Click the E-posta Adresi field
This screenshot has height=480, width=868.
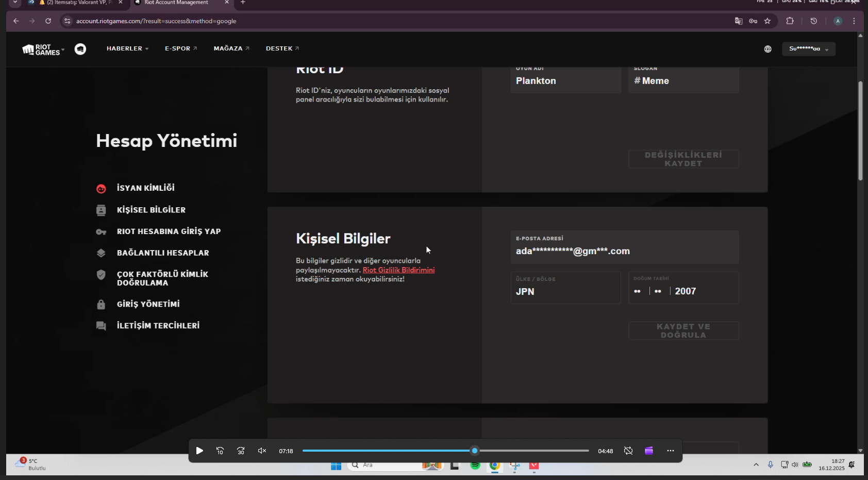click(x=625, y=247)
